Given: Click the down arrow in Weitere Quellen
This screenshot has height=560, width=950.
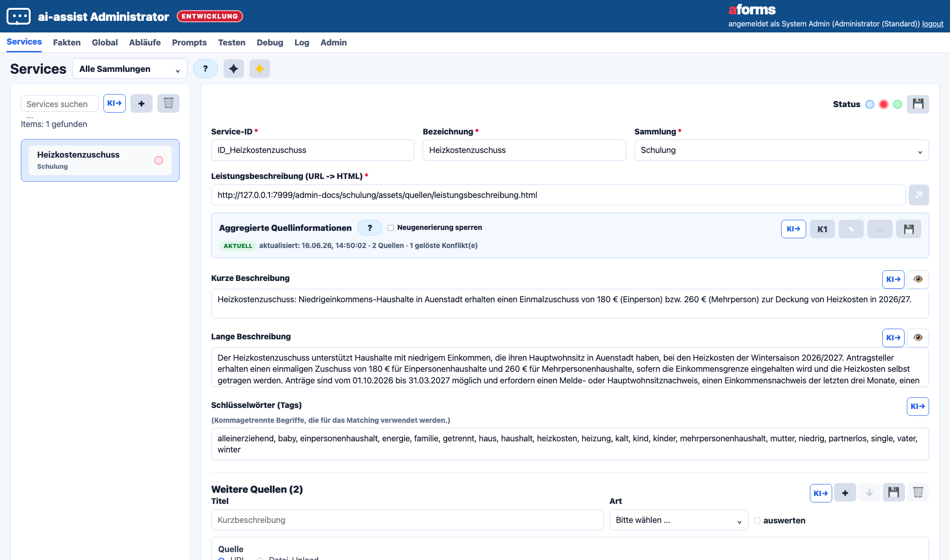Looking at the screenshot, I should coord(869,493).
